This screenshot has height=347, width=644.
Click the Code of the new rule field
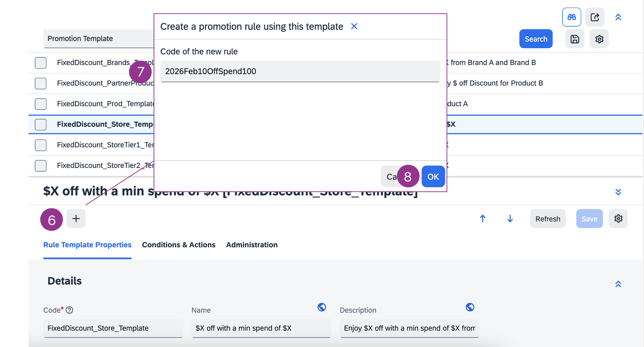(x=300, y=72)
